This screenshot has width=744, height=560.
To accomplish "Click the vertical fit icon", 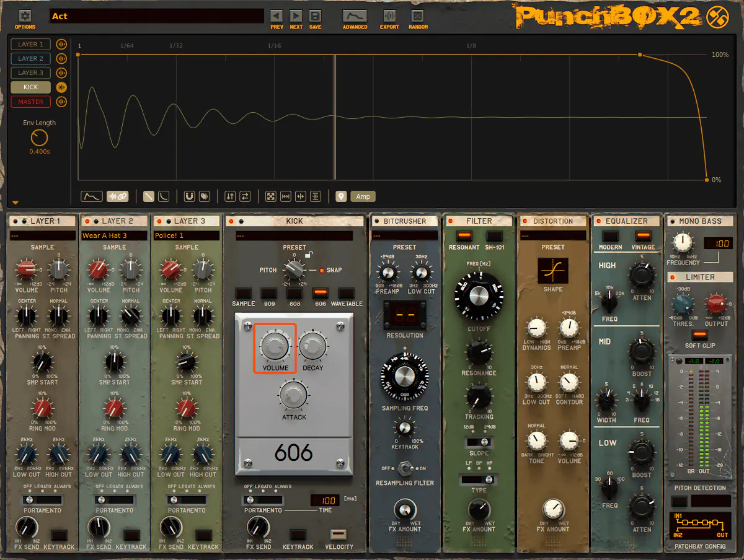I will 316,196.
